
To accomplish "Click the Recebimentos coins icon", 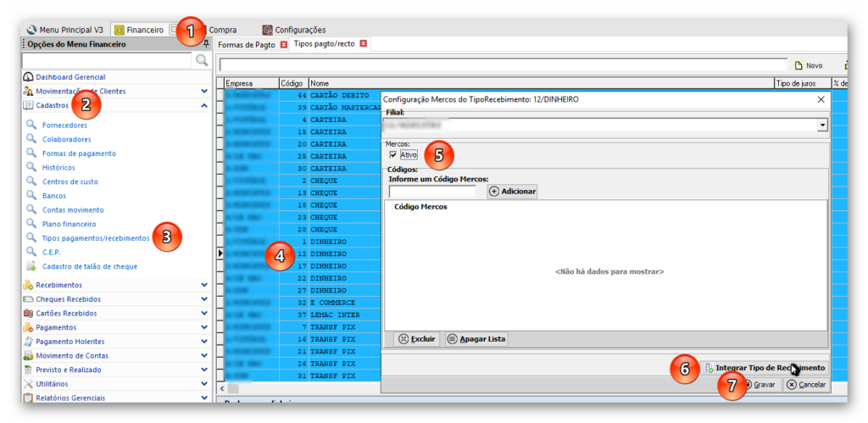I will tap(28, 285).
